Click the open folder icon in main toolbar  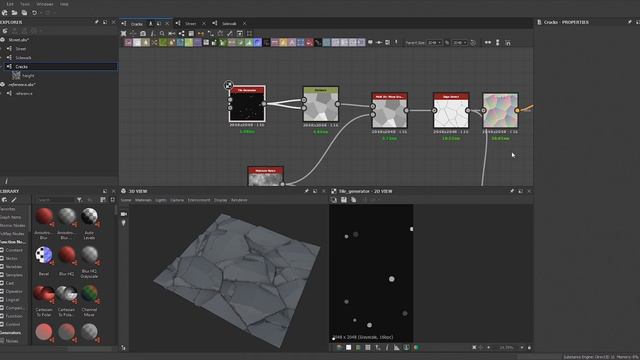(14, 13)
